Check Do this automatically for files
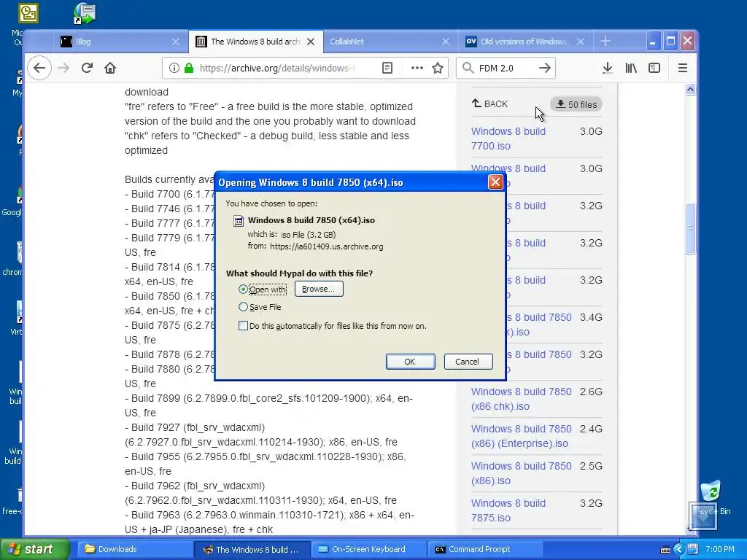747x560 pixels. point(243,326)
